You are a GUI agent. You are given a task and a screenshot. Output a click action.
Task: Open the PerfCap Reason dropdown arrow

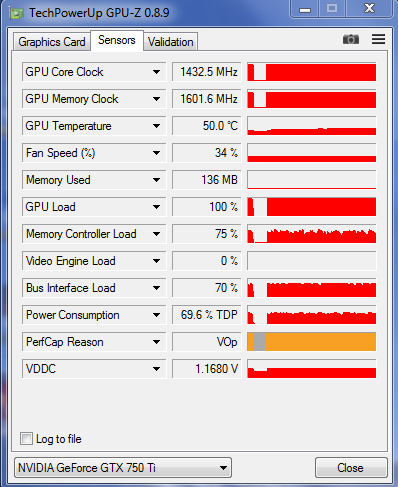tap(156, 342)
